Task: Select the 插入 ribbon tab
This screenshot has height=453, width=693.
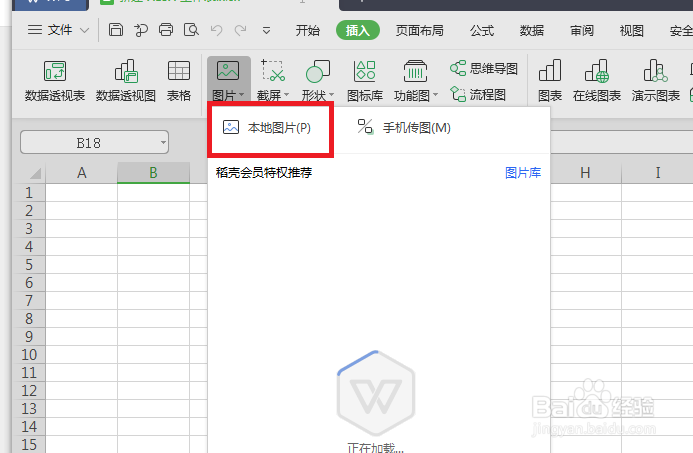Action: pos(358,30)
